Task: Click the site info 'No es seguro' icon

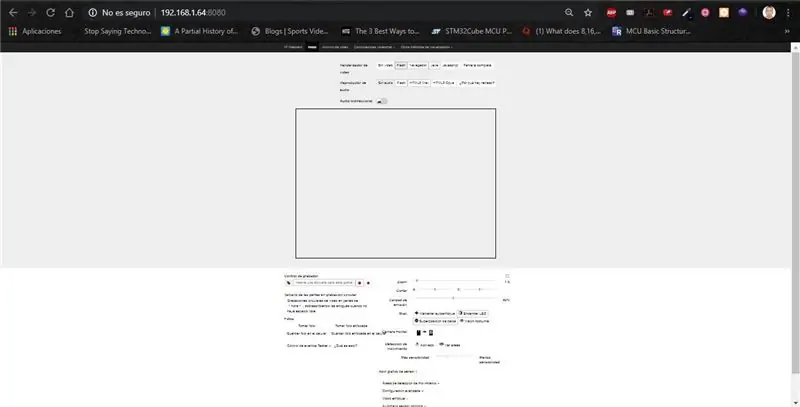Action: coord(92,13)
